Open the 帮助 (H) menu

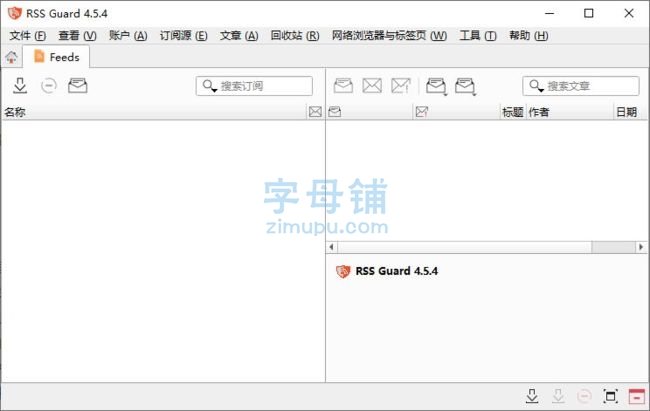[529, 36]
